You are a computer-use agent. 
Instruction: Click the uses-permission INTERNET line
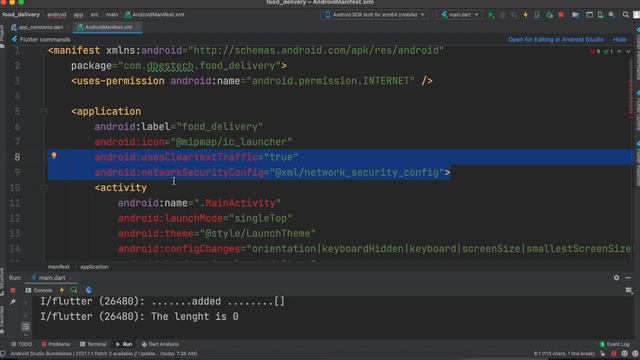tap(252, 81)
